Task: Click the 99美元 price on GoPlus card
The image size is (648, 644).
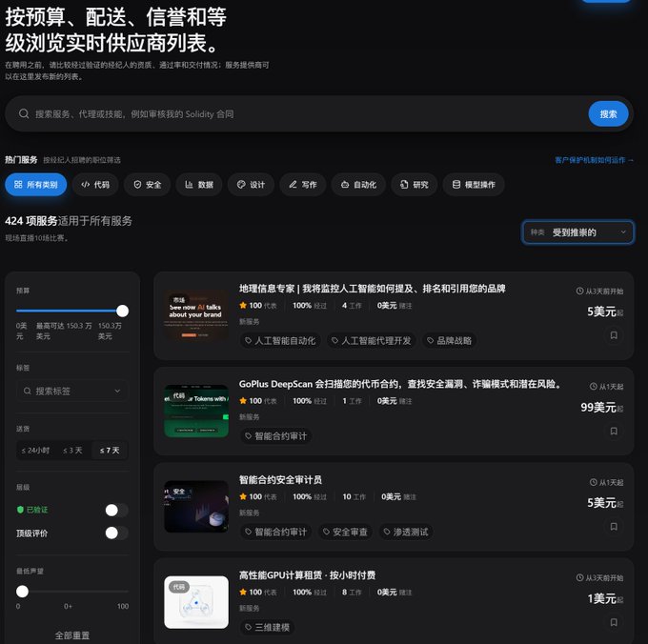Action: (598, 408)
